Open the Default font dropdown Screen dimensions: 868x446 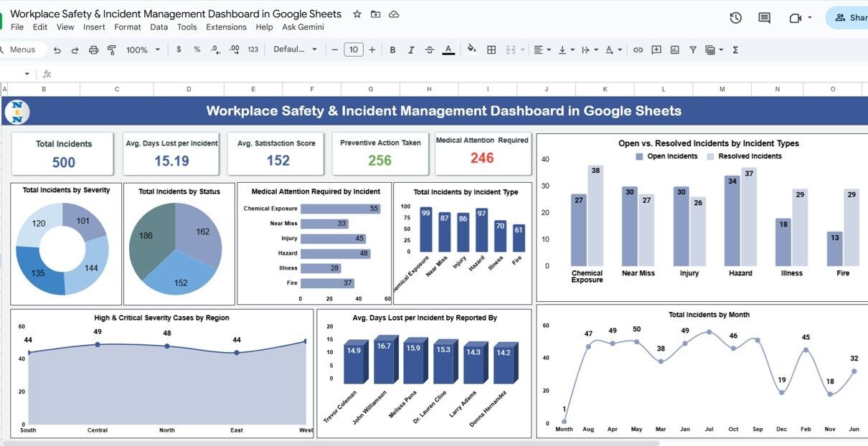(295, 49)
